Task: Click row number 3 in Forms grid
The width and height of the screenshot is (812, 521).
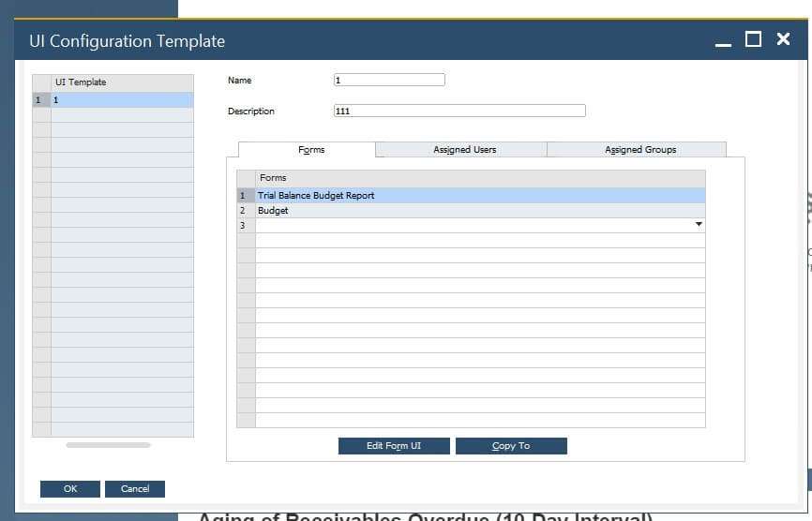Action: [x=246, y=226]
